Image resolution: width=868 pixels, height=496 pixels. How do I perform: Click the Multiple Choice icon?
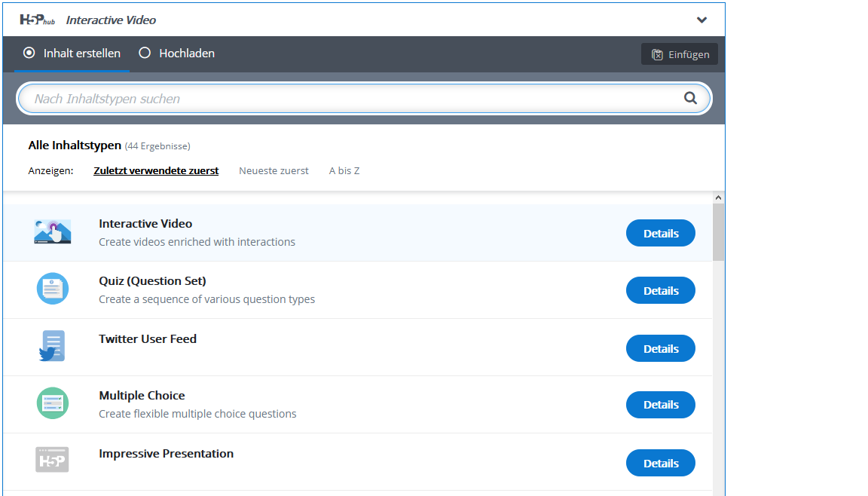click(53, 403)
